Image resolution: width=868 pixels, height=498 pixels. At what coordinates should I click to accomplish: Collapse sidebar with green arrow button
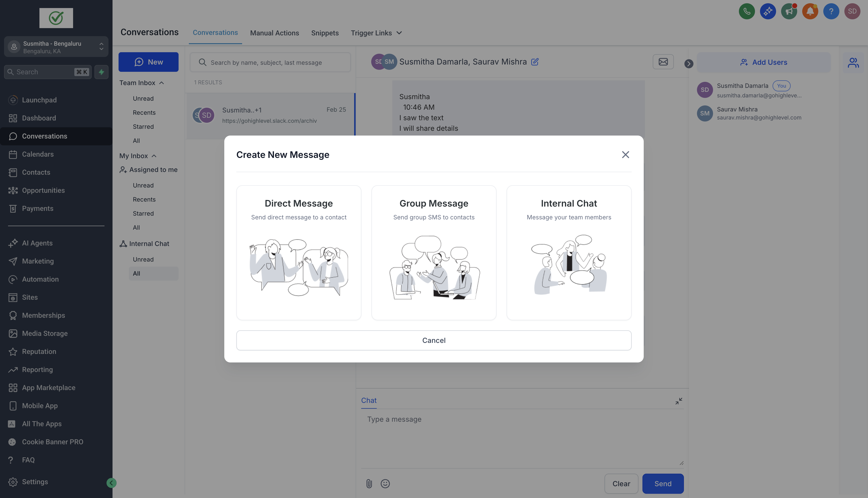point(111,483)
